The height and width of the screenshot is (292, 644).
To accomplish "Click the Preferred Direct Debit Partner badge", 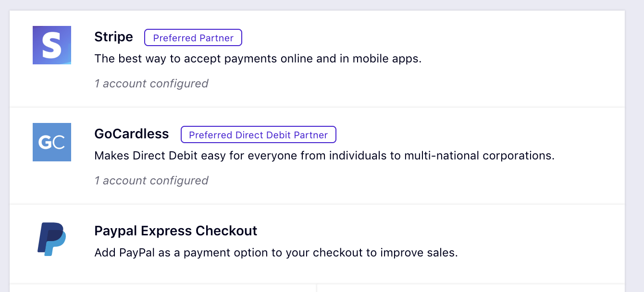I will click(259, 135).
